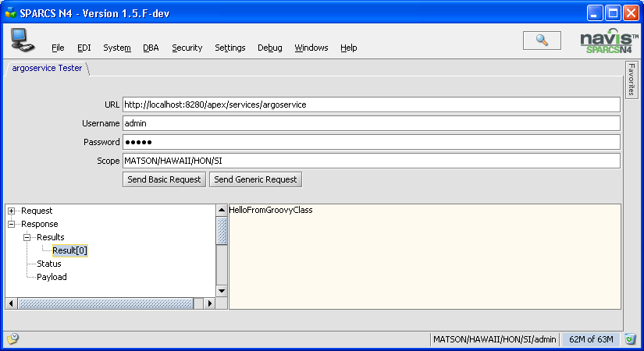
Task: Collapse the Response tree node
Action: (x=11, y=224)
